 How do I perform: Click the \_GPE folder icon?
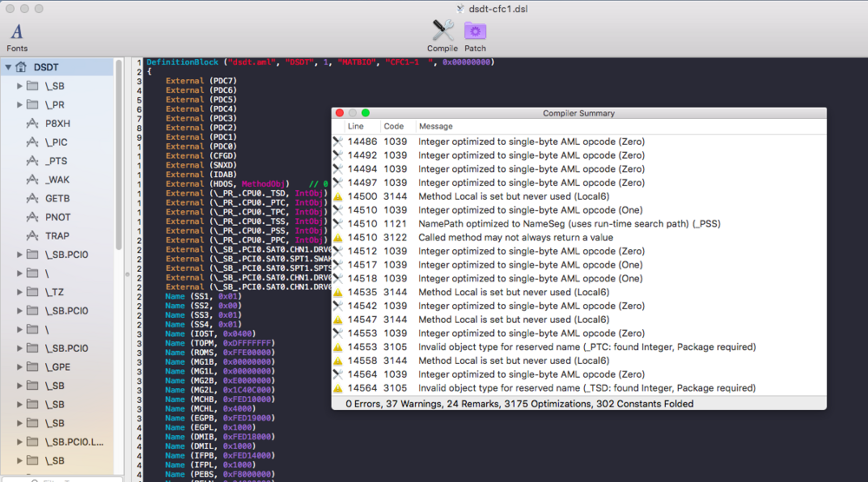point(33,366)
